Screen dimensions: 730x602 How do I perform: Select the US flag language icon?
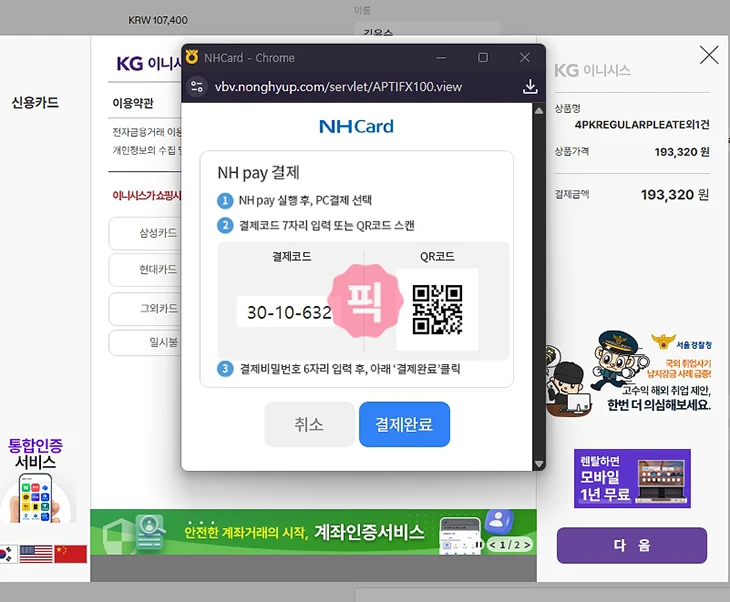click(36, 554)
